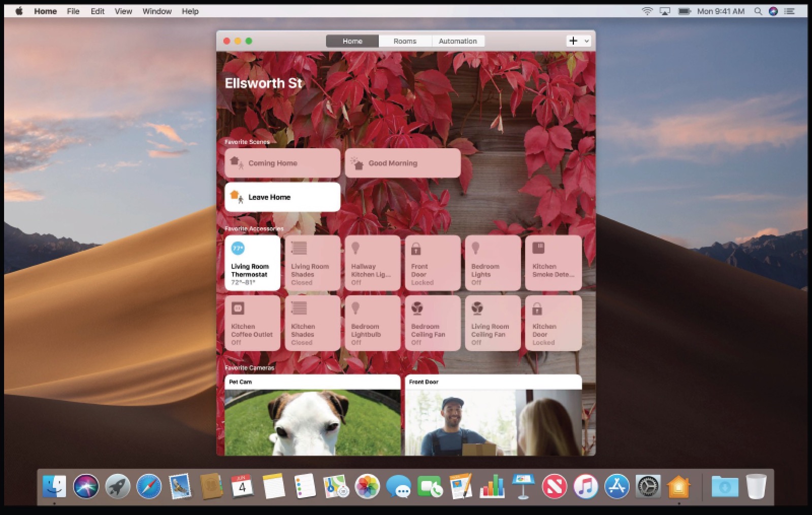This screenshot has height=515, width=812.
Task: Open Safari from the dock
Action: point(149,487)
